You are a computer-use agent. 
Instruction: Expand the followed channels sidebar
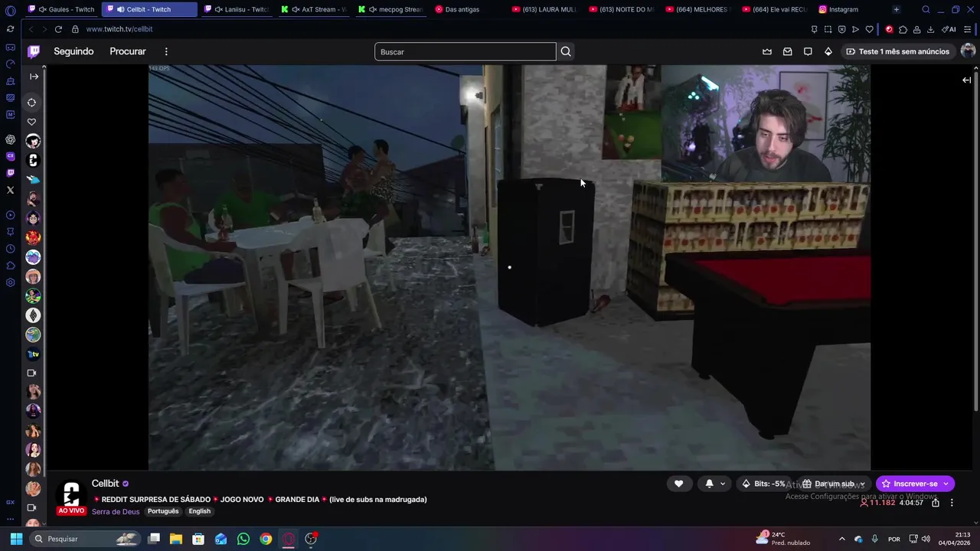pyautogui.click(x=34, y=77)
